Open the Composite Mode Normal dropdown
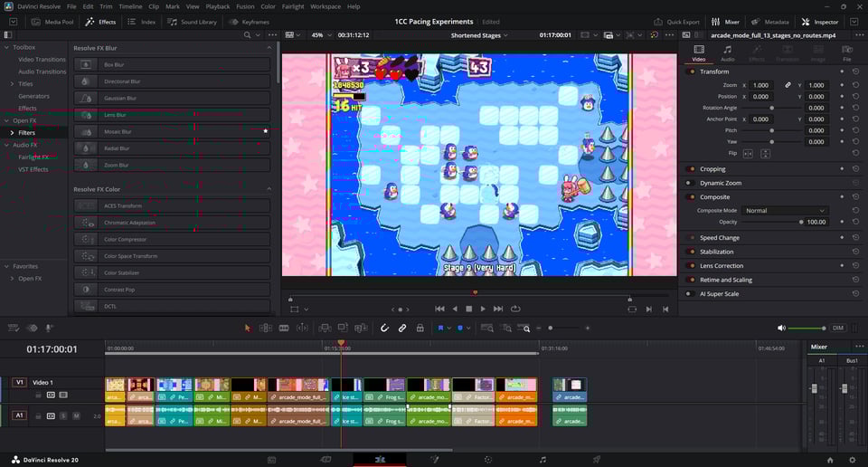 (785, 211)
